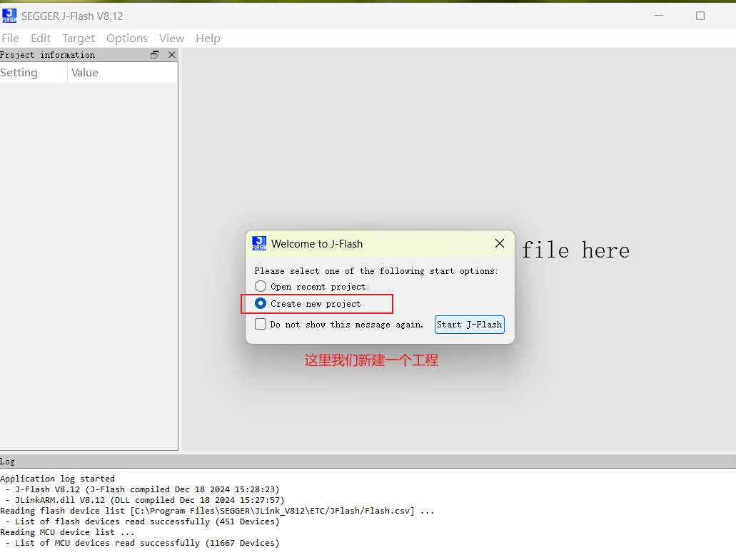Click the Start J-Flash button
Viewport: 736px width, 560px height.
[x=470, y=325]
